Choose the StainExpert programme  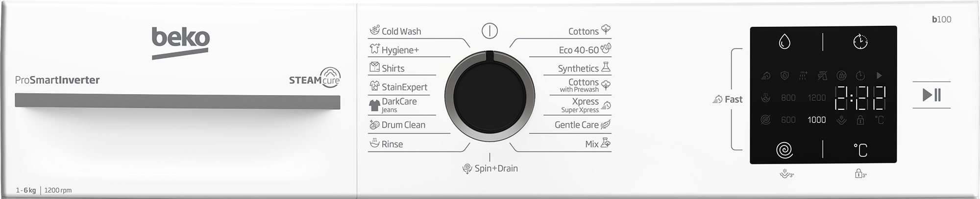(398, 87)
